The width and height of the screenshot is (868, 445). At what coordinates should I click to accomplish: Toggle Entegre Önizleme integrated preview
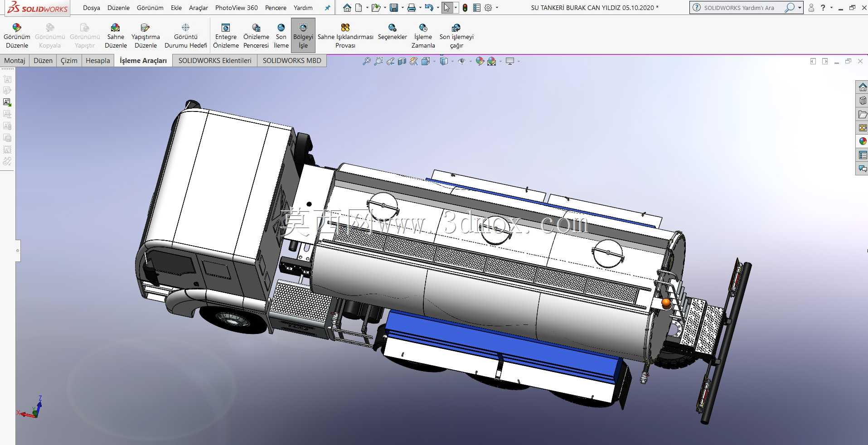226,36
